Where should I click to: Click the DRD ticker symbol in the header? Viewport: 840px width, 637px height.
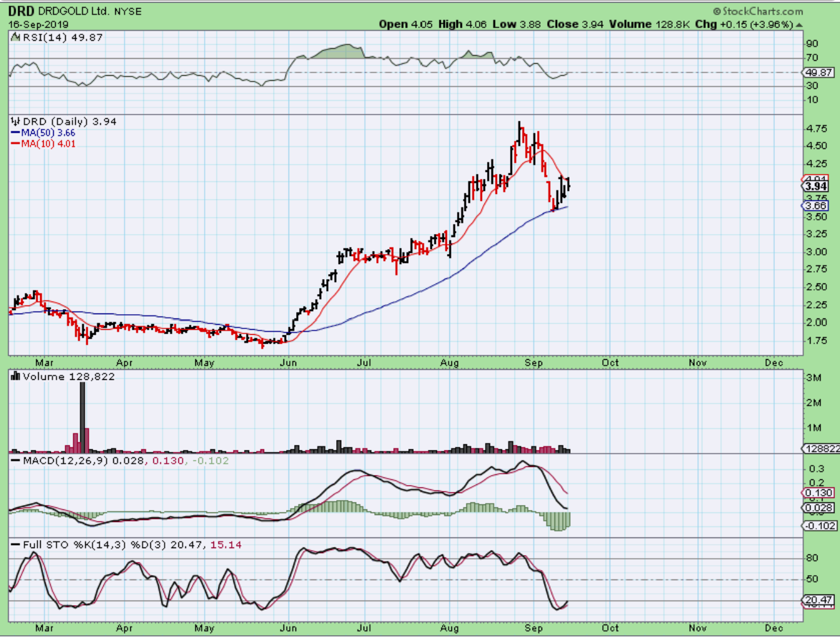coord(21,11)
